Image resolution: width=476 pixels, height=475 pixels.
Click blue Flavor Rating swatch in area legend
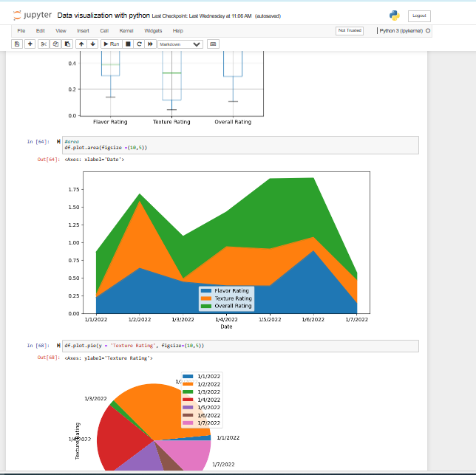(206, 290)
